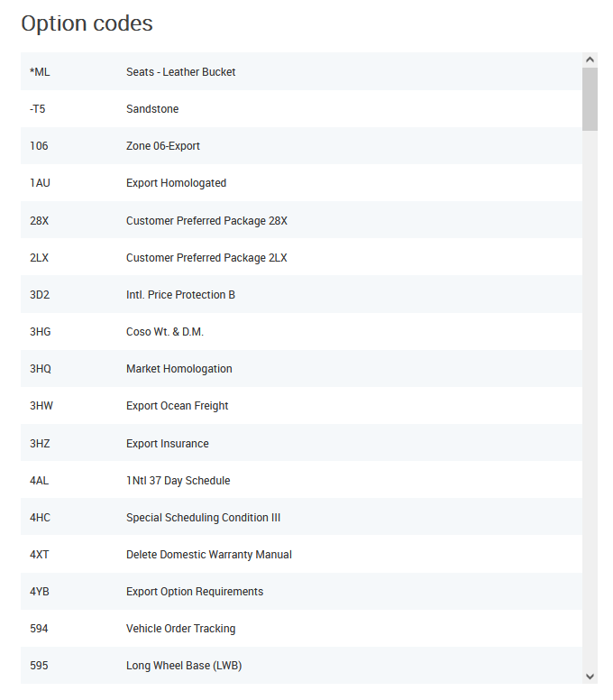Screen dimensions: 613x700
Task: Click the '594' option code
Action: click(39, 629)
